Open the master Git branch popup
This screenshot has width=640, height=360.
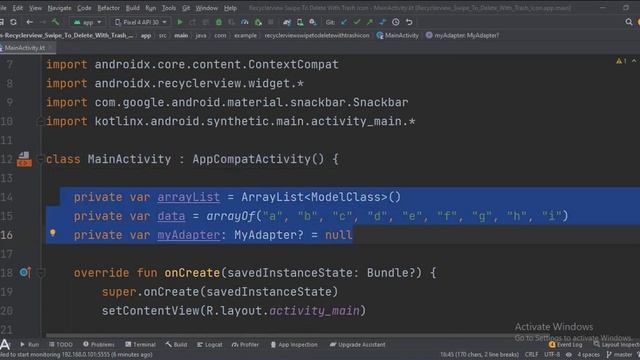619,354
